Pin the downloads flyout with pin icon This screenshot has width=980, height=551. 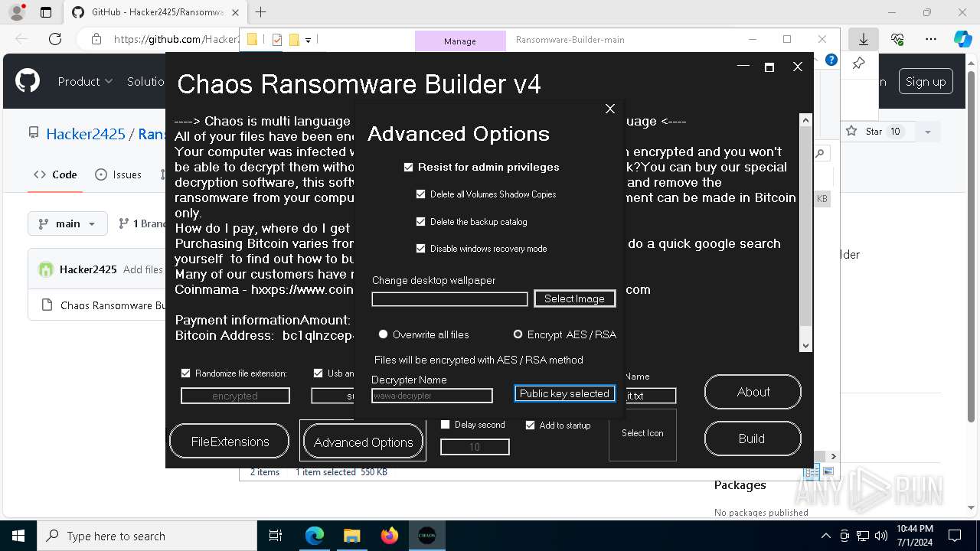click(859, 63)
